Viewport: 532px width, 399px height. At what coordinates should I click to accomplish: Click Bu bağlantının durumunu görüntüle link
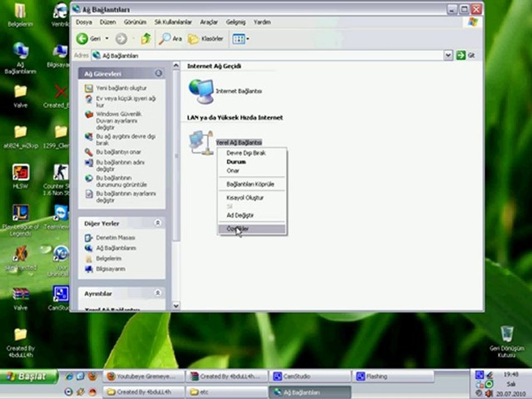[121, 181]
